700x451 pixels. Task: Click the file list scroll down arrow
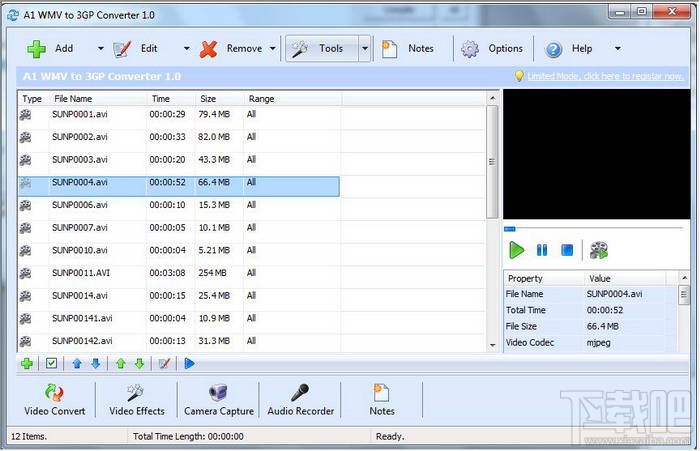pos(492,345)
